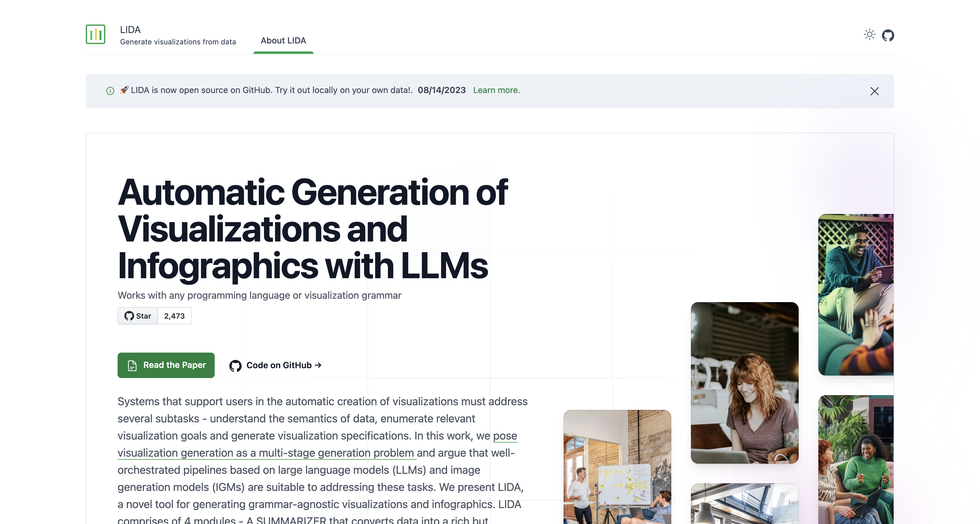Click the Read the Paper button
Image resolution: width=980 pixels, height=524 pixels.
point(166,365)
